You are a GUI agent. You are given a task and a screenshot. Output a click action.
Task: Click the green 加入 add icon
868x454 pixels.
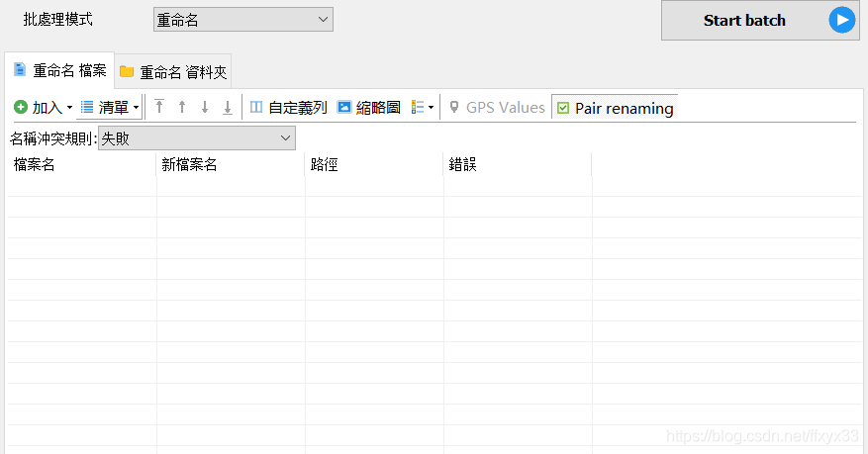21,107
